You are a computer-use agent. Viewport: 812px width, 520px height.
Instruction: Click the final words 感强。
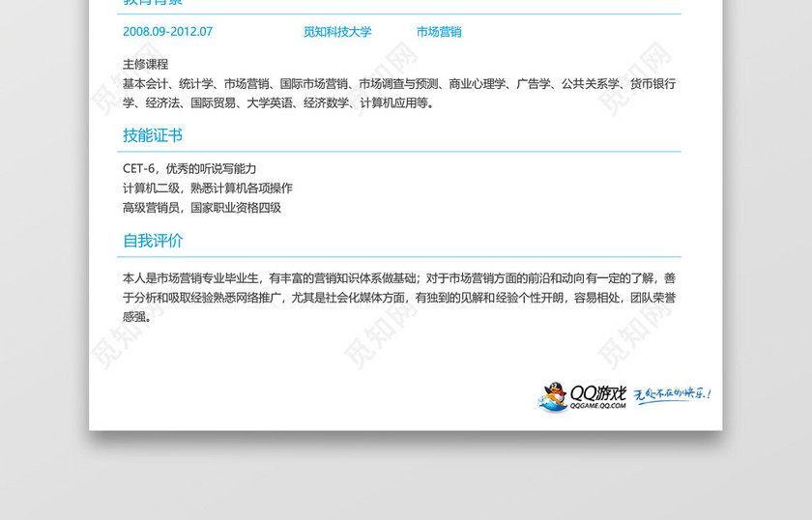(x=137, y=317)
